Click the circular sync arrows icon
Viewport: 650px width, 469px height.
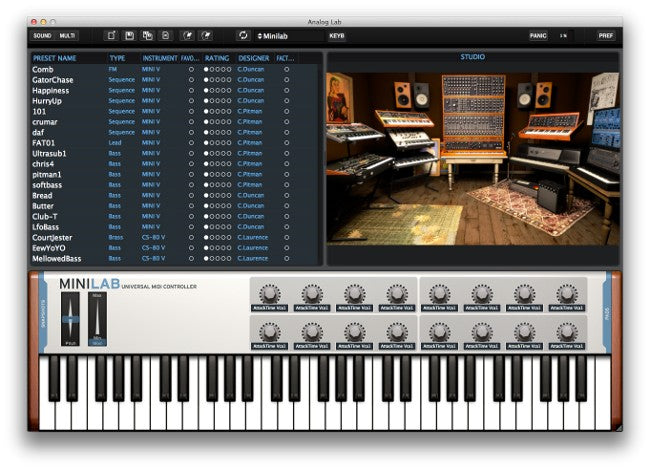[243, 36]
